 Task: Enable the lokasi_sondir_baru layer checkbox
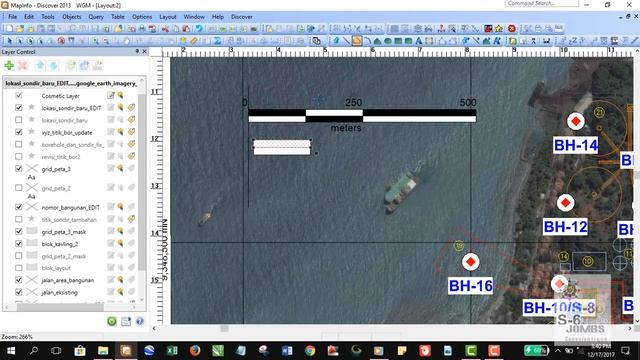18,120
